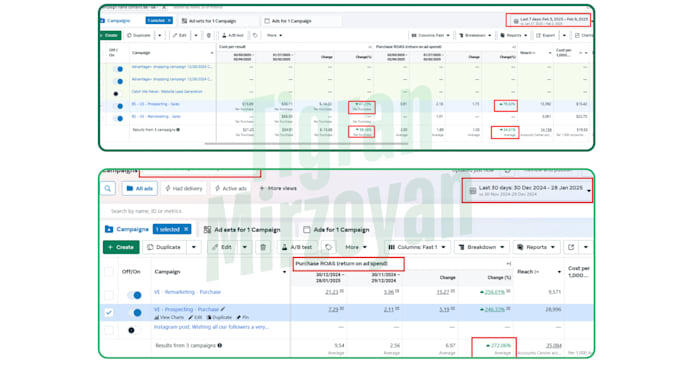Click the info icon next to Results from 3 campaigns
The image size is (680, 379).
pos(220,346)
